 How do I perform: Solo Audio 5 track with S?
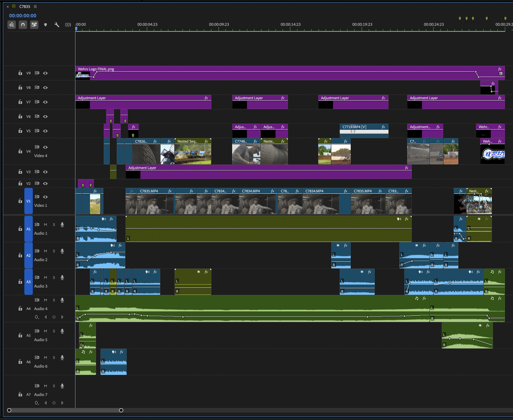pos(54,331)
